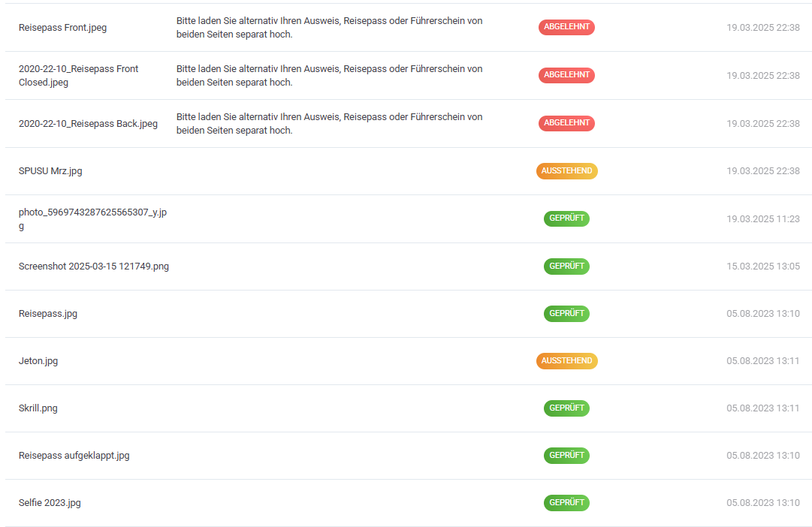The height and width of the screenshot is (527, 812).
Task: Open Reisepass aufgeklappt.jpg file
Action: pos(74,456)
